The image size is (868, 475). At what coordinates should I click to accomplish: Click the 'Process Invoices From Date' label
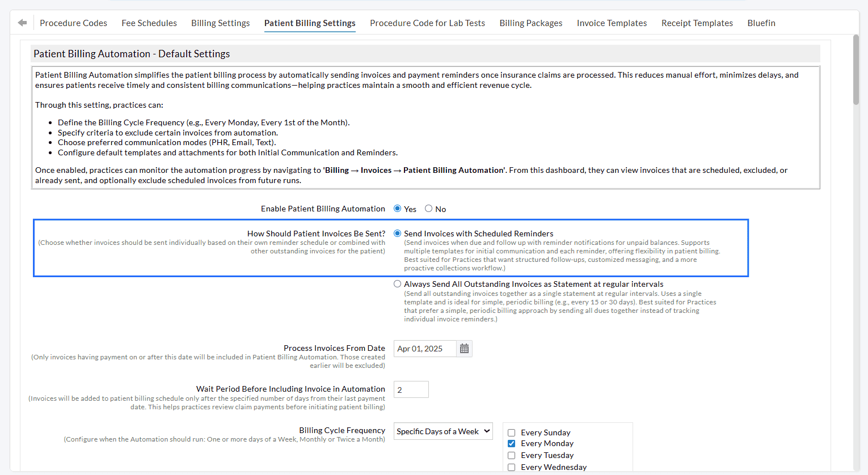[x=334, y=348]
